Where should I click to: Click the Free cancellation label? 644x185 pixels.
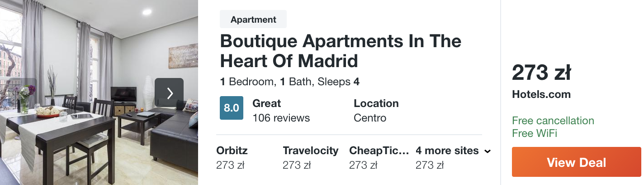point(553,121)
